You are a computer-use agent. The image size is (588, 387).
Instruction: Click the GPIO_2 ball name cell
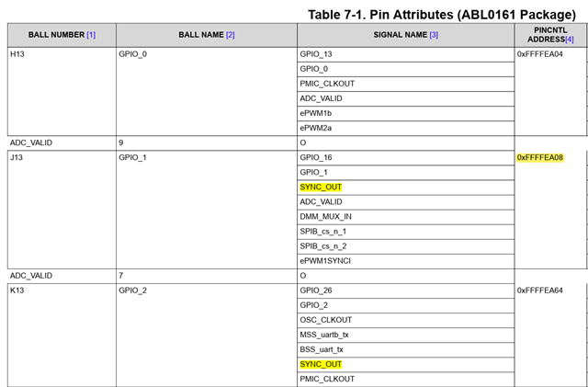(x=133, y=290)
